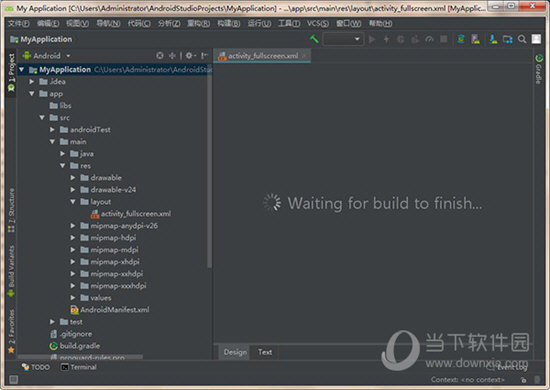Viewport: 550px width, 390px height.
Task: Open the Event Log button
Action: (x=508, y=367)
